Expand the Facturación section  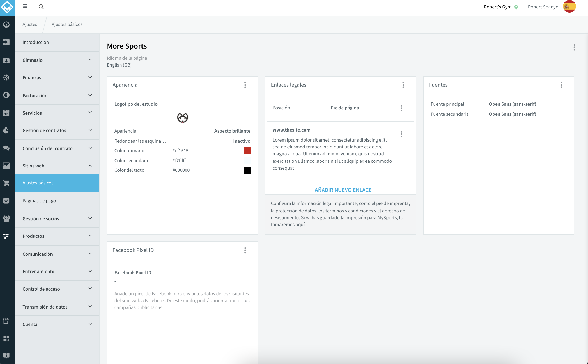pos(57,96)
